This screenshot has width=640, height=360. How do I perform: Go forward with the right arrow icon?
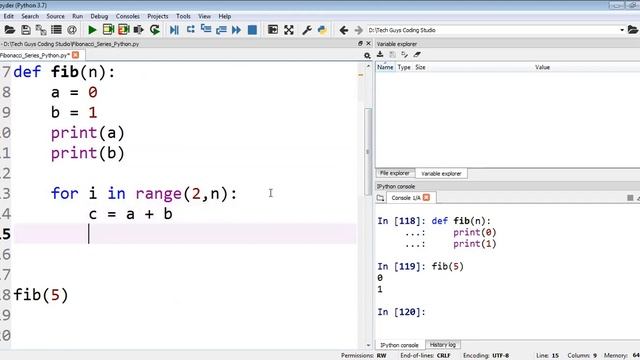358,30
